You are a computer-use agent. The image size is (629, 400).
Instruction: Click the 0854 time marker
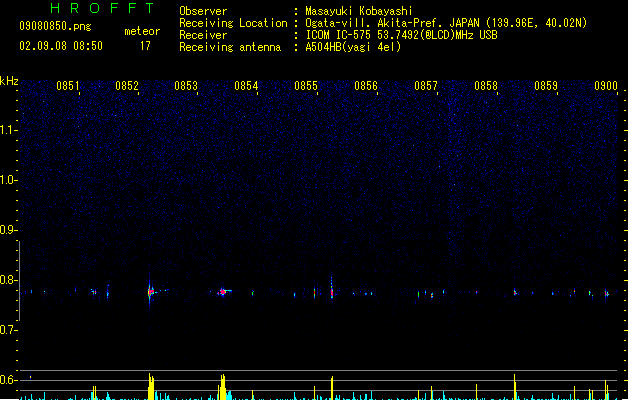[246, 86]
